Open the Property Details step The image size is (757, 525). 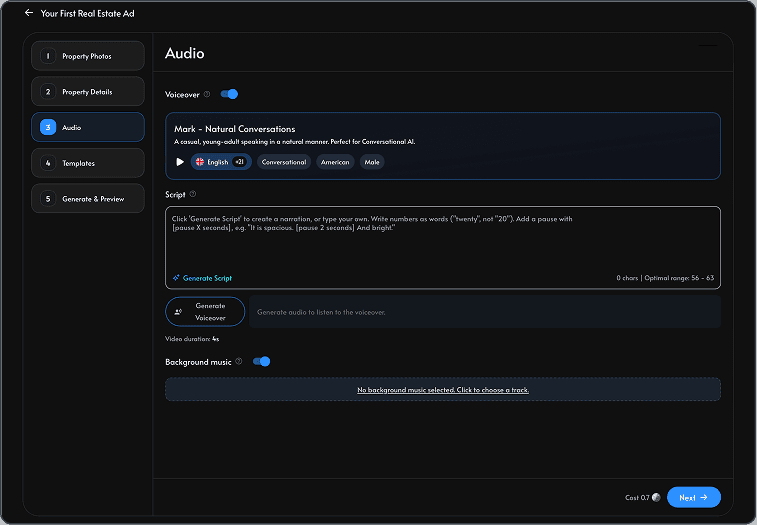pos(88,91)
